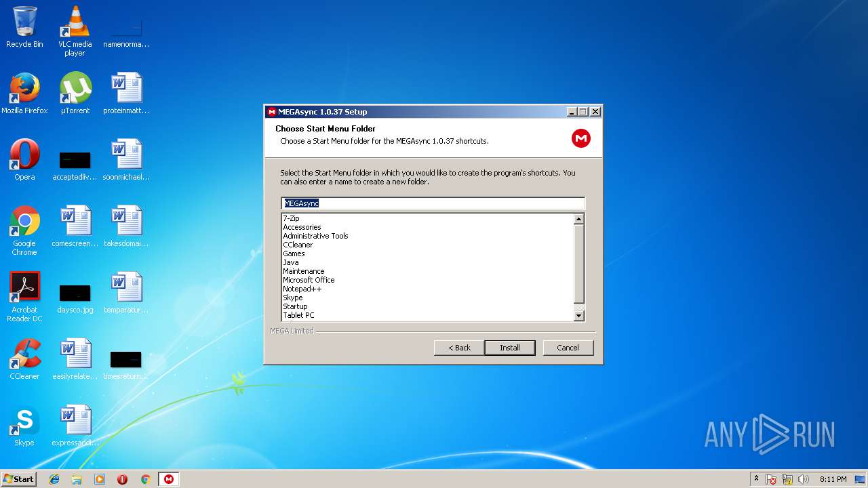Cancel the MEGAsync setup
The image size is (868, 488).
(x=568, y=348)
